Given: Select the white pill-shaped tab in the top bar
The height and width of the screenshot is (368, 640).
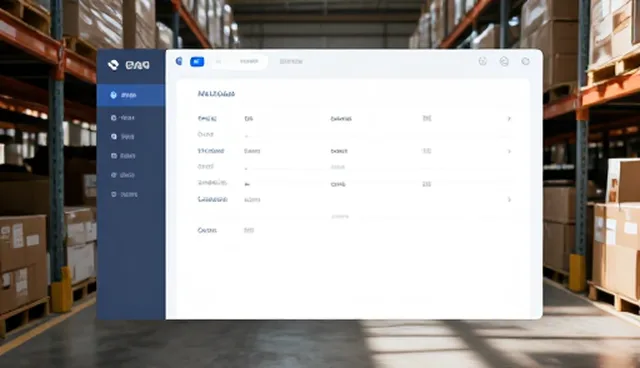Looking at the screenshot, I should 239,62.
